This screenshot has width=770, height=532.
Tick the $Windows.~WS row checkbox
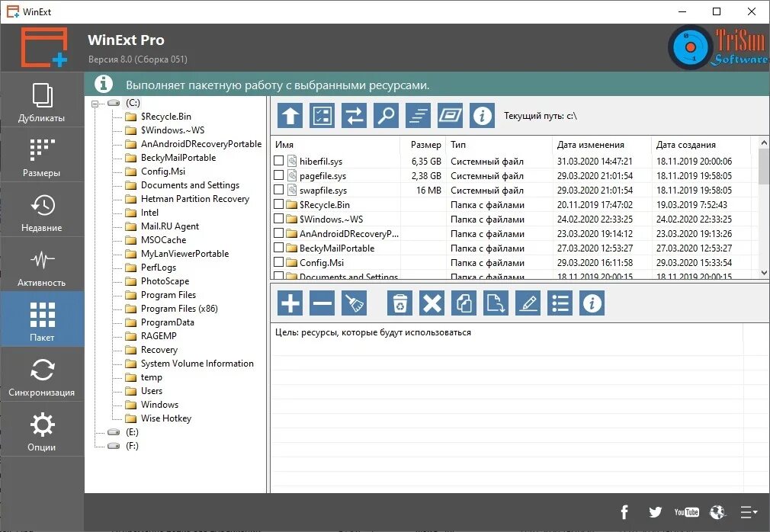coord(278,219)
